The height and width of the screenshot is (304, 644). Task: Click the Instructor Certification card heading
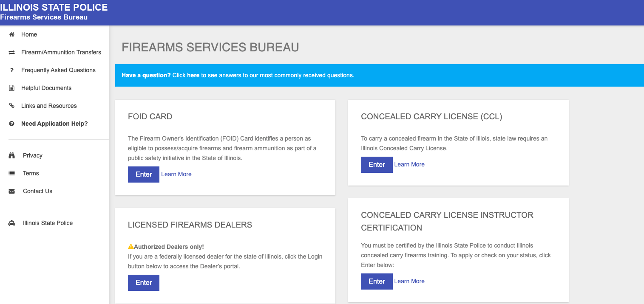[447, 221]
